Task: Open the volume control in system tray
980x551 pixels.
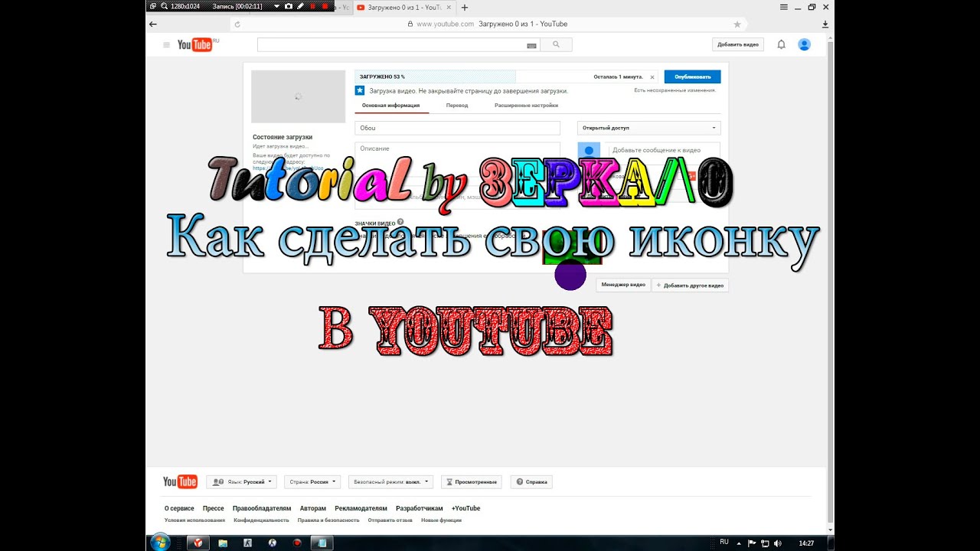Action: (x=779, y=543)
